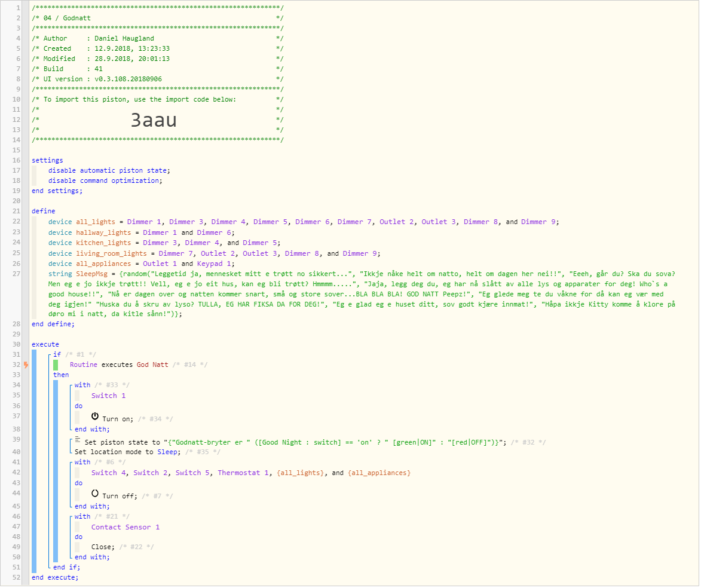Open the SleepMsg string variable
Viewport: 704px width, 588px height.
pyautogui.click(x=91, y=275)
